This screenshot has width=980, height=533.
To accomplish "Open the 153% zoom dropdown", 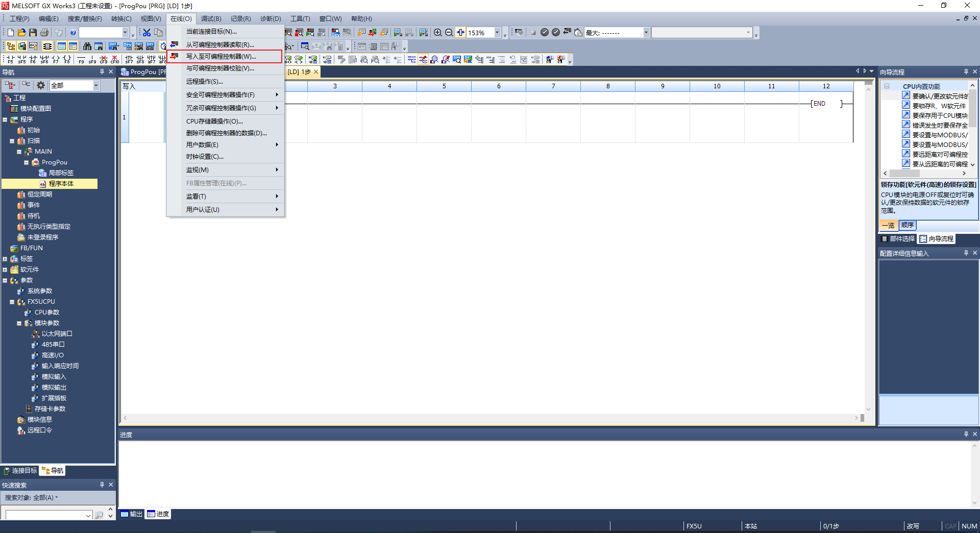I will click(x=497, y=33).
